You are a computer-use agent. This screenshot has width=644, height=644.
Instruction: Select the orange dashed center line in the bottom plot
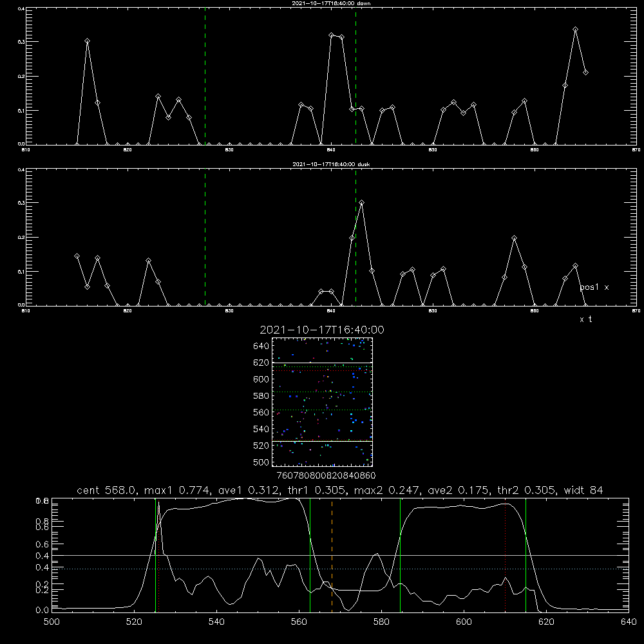(332, 555)
